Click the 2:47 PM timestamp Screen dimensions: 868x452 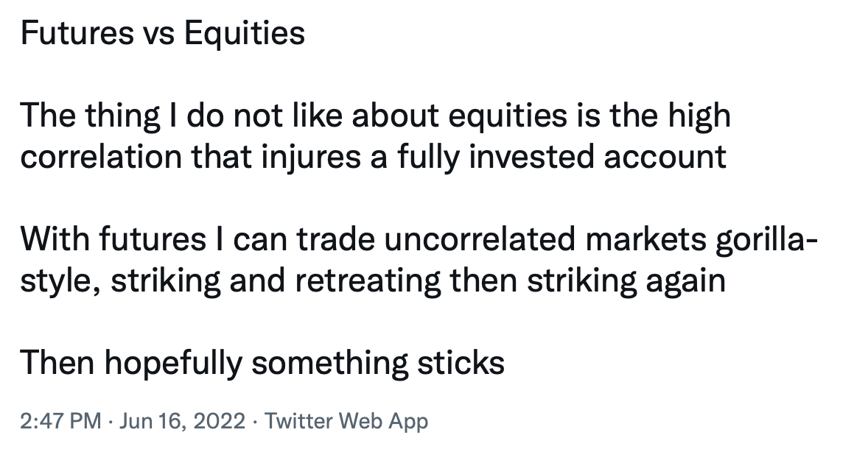tap(61, 421)
